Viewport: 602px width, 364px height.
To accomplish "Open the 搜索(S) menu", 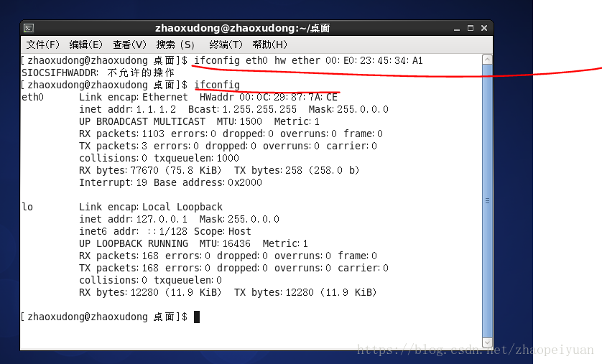I will (175, 45).
